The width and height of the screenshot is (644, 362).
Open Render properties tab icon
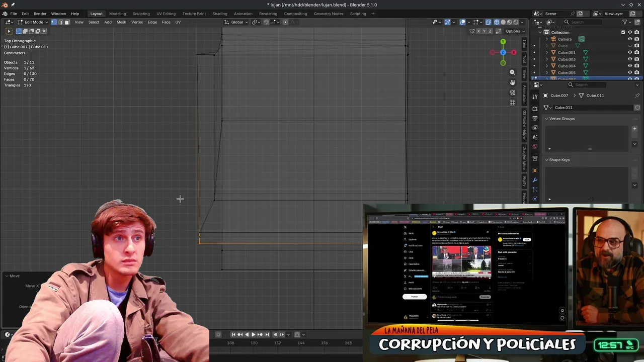(x=535, y=109)
